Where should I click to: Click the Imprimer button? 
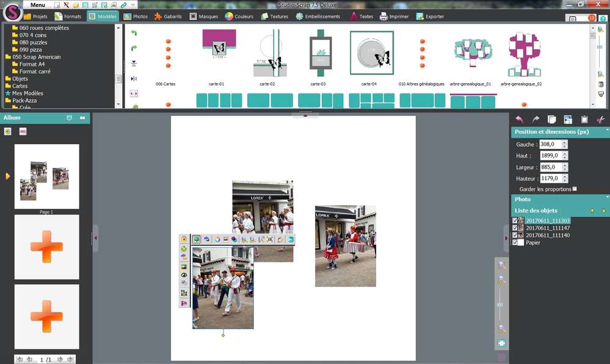coord(394,16)
